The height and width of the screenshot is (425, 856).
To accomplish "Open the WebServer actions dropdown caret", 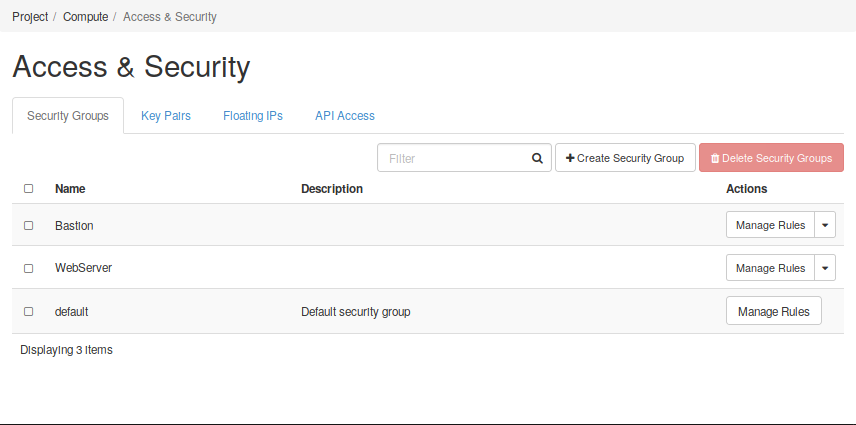I will (825, 268).
